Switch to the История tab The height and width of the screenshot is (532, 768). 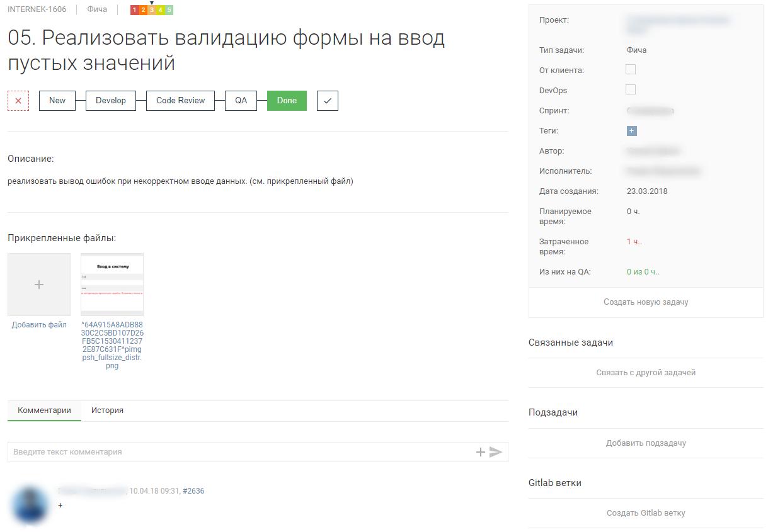107,410
